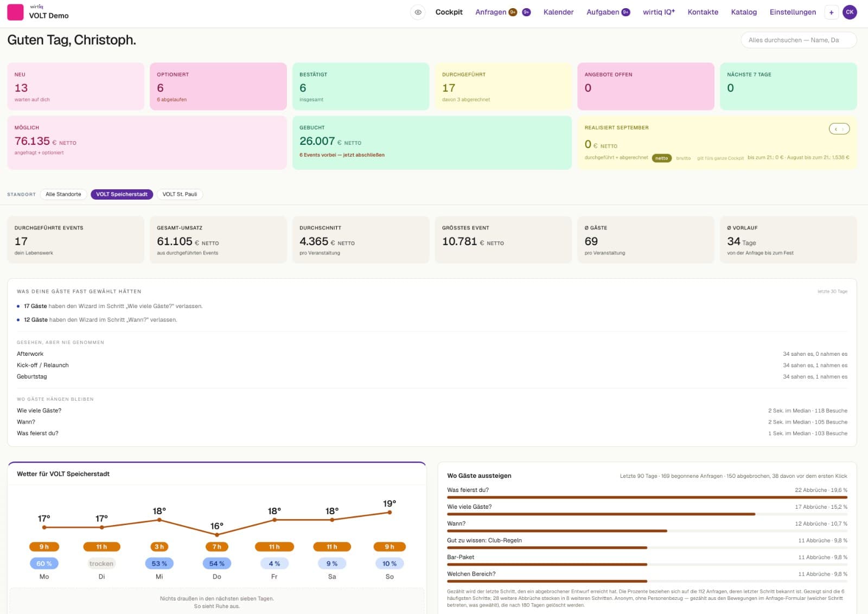
Task: Click the Wednesday 3 h sunshine chip
Action: (x=159, y=547)
